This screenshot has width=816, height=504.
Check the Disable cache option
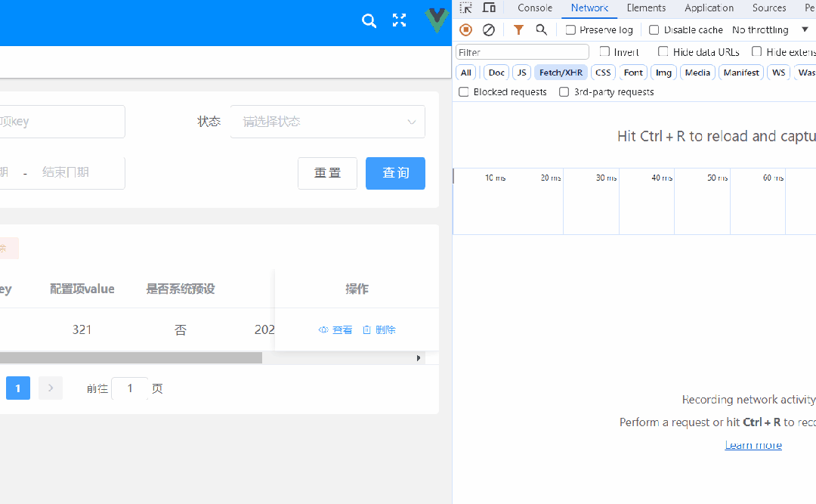654,30
